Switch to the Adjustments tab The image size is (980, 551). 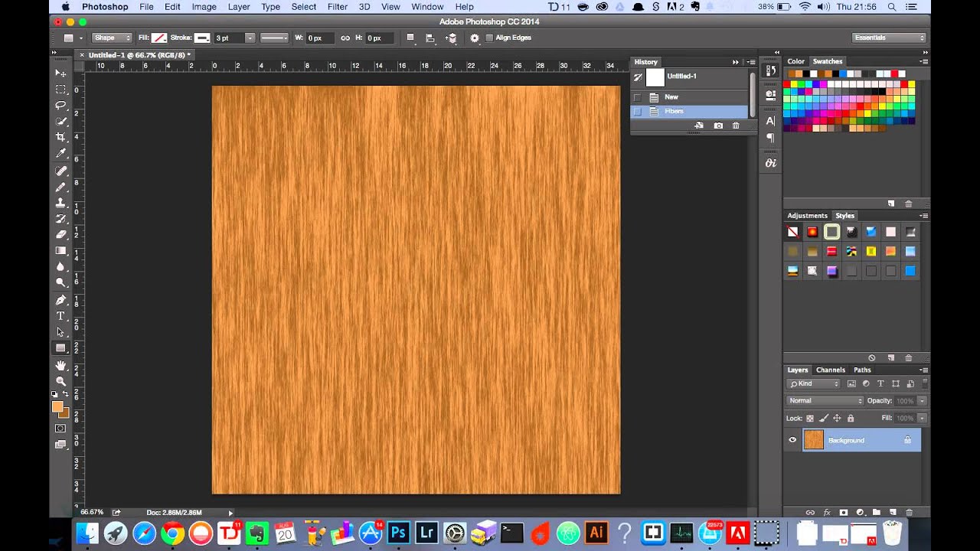[808, 216]
